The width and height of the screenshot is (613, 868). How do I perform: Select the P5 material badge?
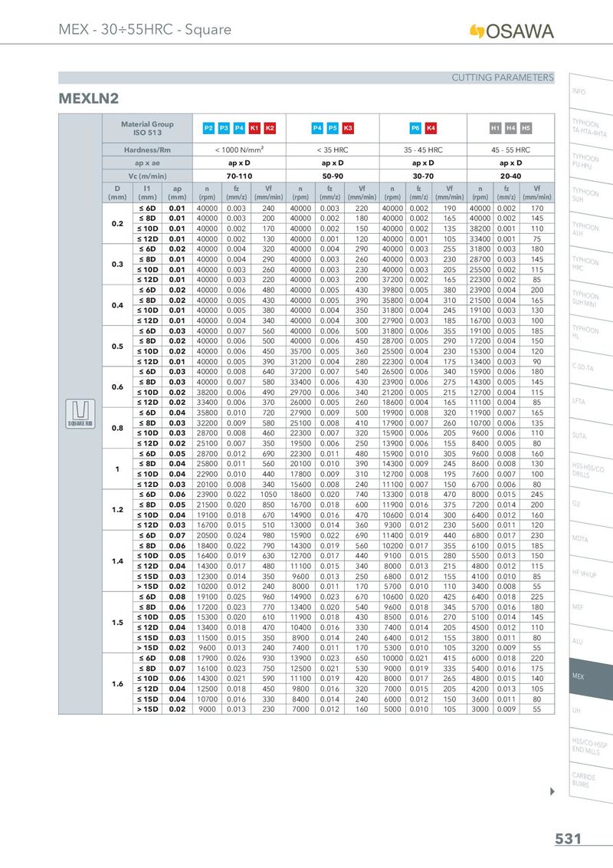tap(333, 128)
